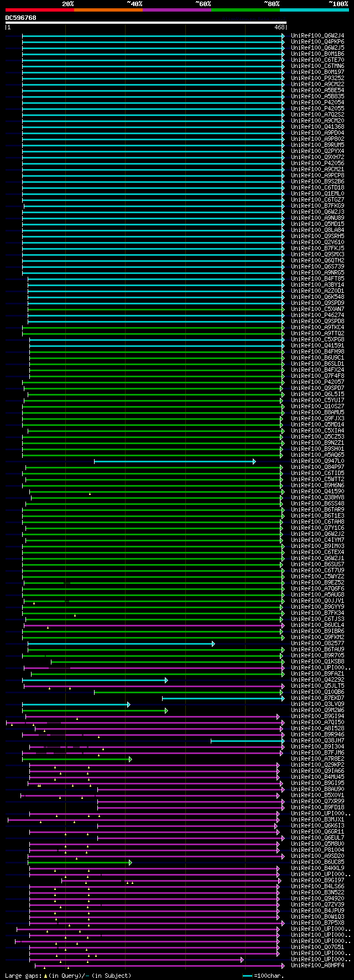Select the UniRef100_A9TKC4 label
This screenshot has width=354, height=980.
(x=317, y=327)
